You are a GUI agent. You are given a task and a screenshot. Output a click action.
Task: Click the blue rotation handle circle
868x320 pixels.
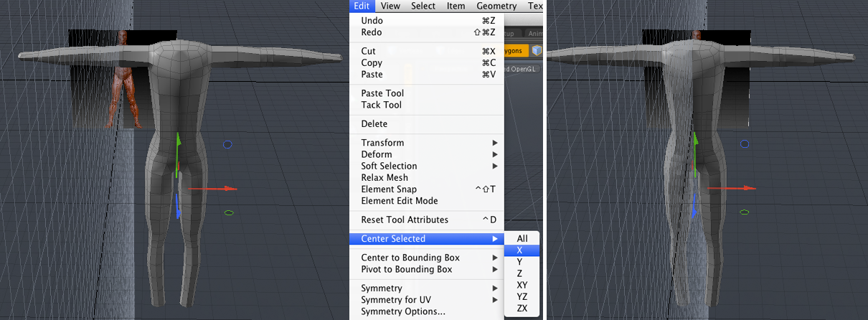tap(227, 145)
